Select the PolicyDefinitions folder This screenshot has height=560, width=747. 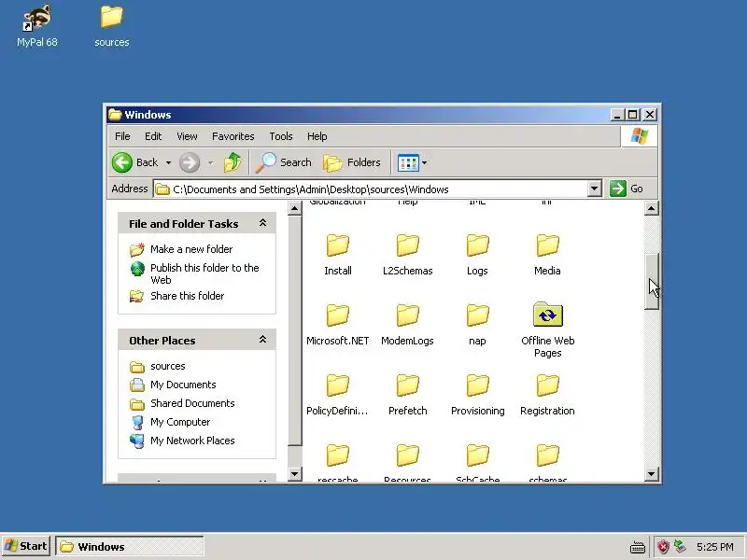[x=338, y=395]
